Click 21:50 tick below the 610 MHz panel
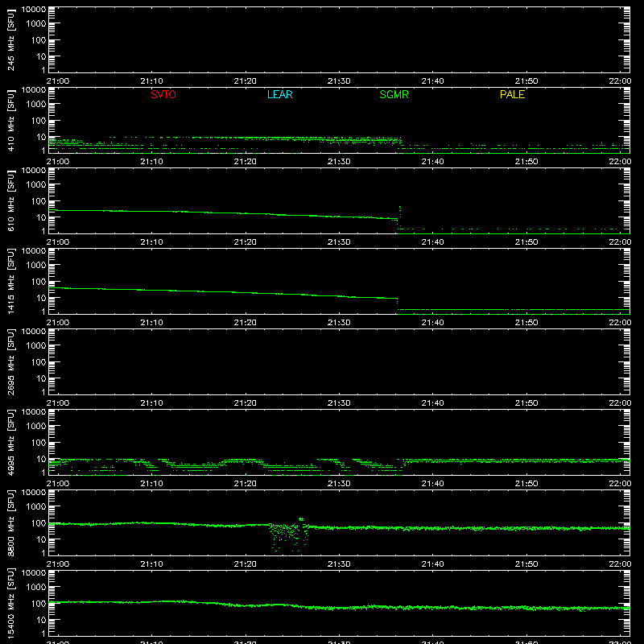644x644 pixels. tap(526, 242)
